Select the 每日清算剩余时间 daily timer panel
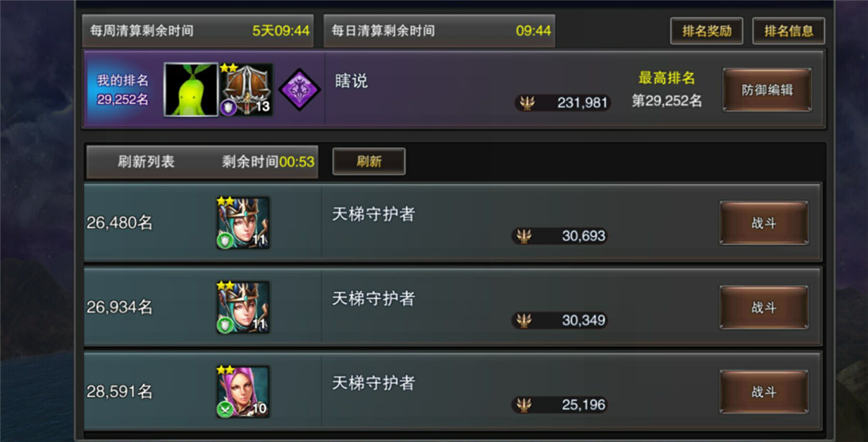 (x=439, y=30)
